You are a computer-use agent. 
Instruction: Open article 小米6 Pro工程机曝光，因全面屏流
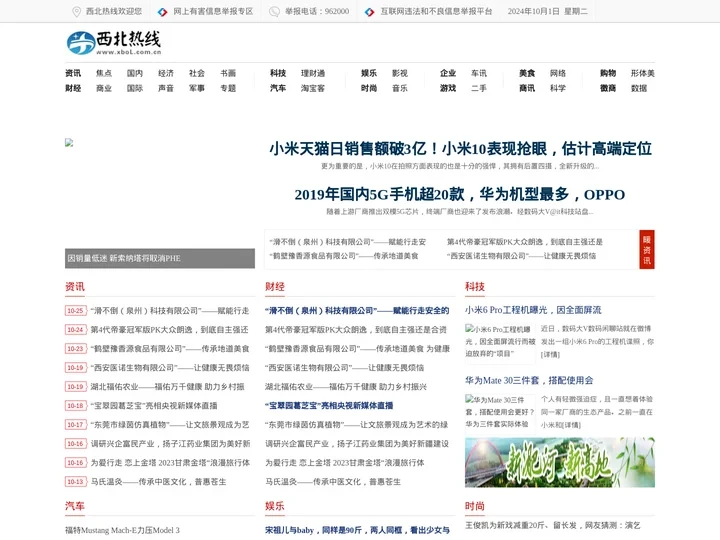[533, 310]
